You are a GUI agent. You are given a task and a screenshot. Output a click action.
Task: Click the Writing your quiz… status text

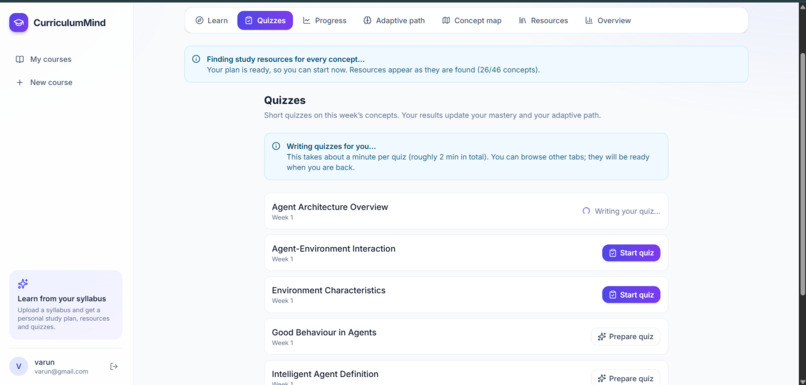pyautogui.click(x=627, y=211)
